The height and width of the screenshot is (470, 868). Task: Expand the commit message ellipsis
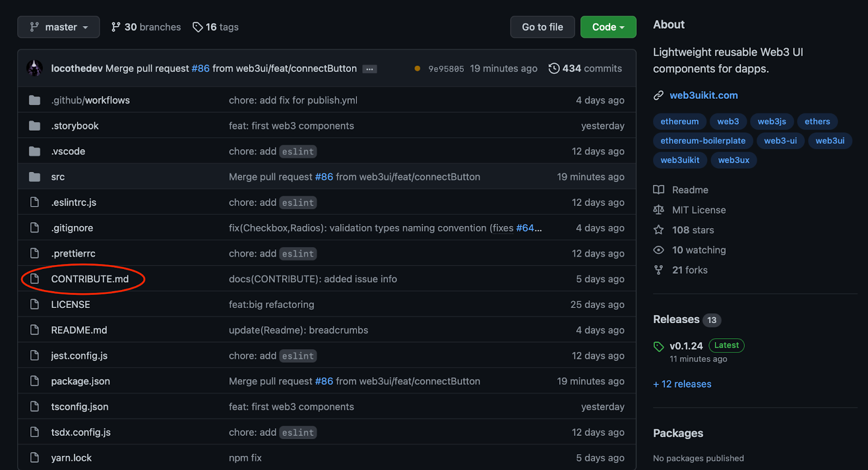pos(369,69)
